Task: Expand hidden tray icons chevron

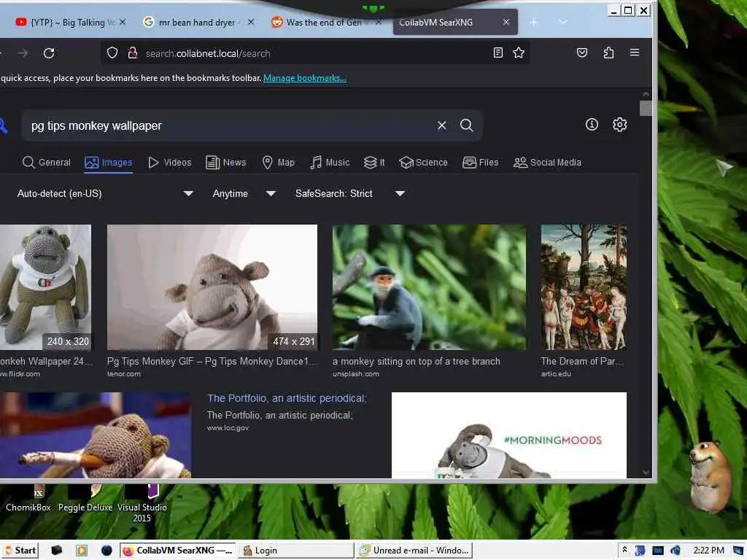Action: [x=624, y=550]
